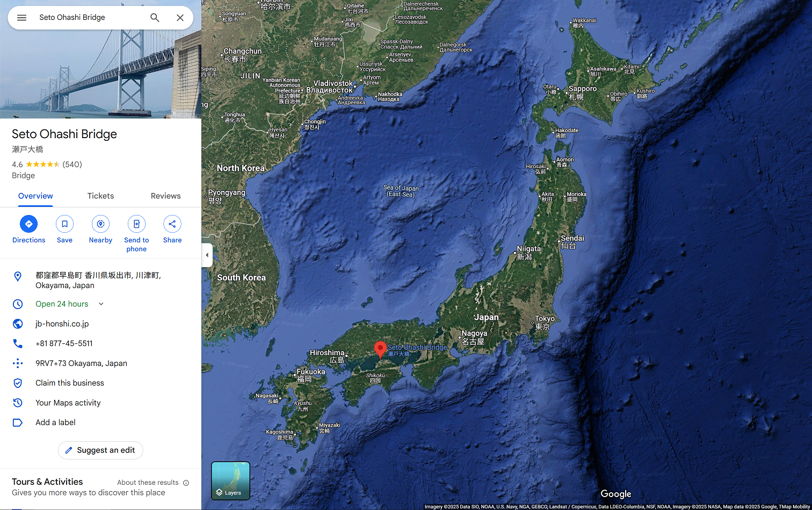
Task: Click the address location pin icon
Action: click(x=18, y=276)
